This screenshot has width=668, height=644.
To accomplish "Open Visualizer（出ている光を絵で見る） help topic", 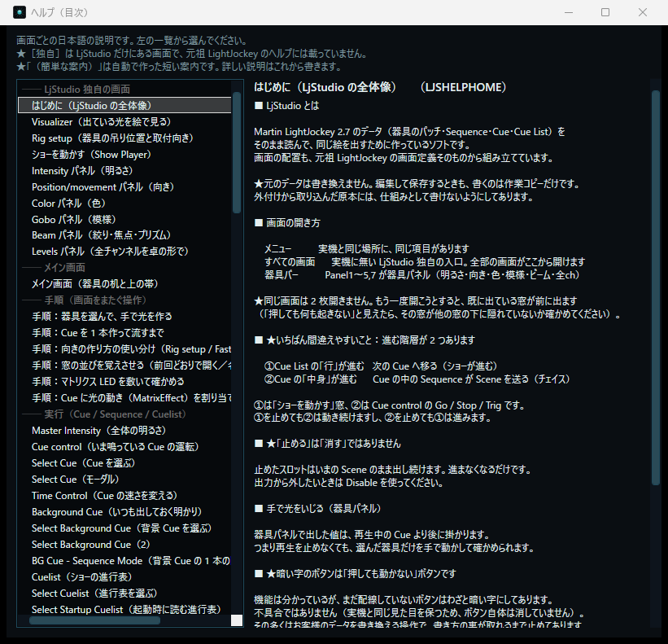I will 124,122.
